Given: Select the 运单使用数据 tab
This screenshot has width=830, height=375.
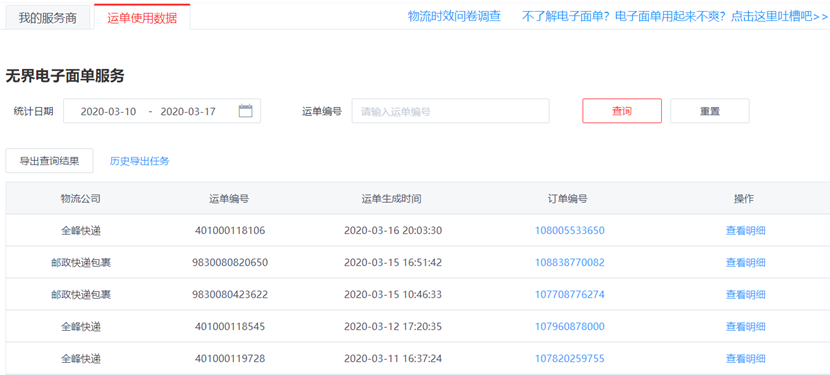Looking at the screenshot, I should 142,17.
